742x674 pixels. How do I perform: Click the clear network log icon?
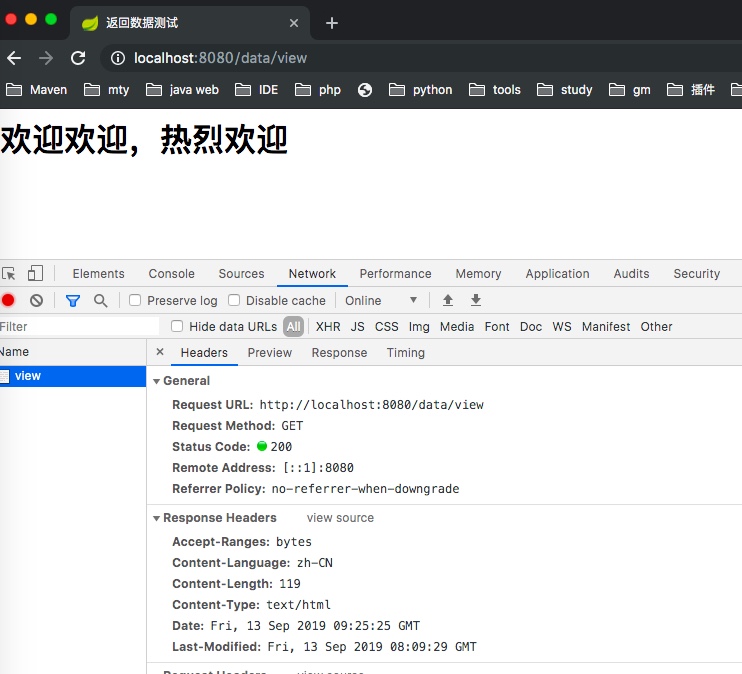pyautogui.click(x=37, y=300)
